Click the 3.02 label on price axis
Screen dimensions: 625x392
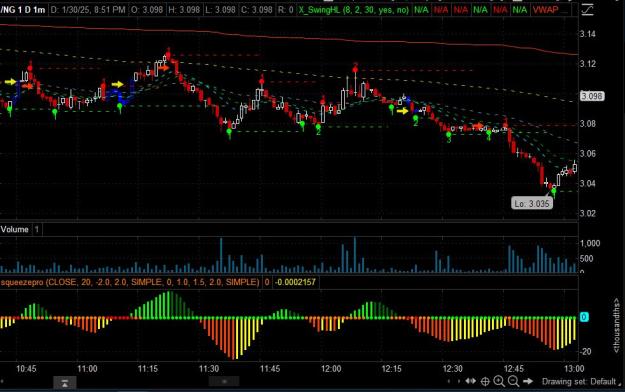[588, 213]
